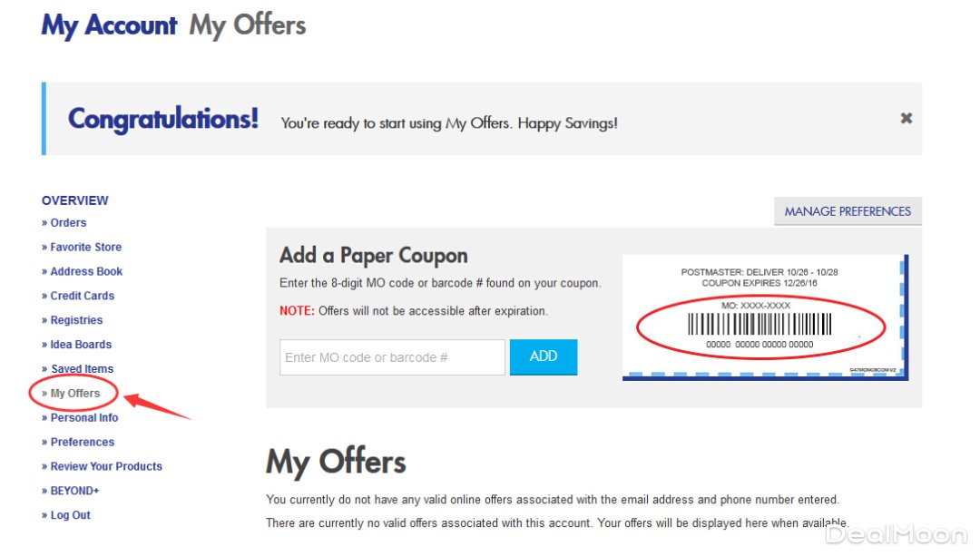Go to Preferences in sidebar
The height and width of the screenshot is (556, 980).
coord(82,443)
